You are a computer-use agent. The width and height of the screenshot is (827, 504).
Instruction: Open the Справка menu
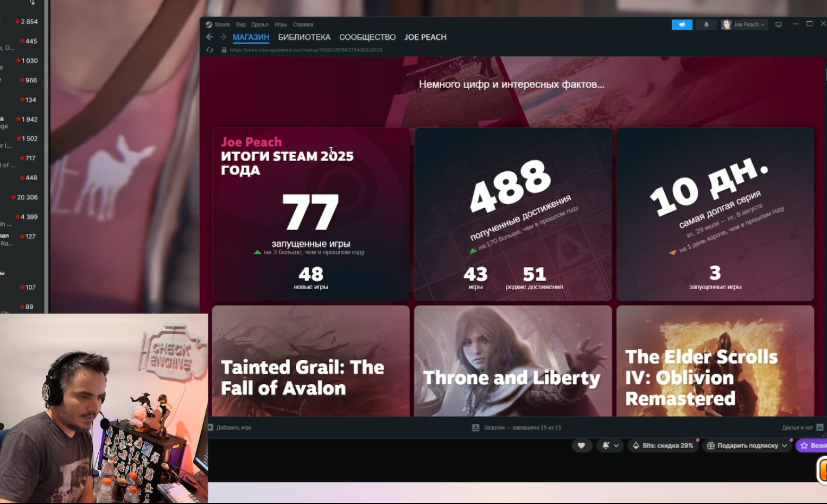(303, 24)
